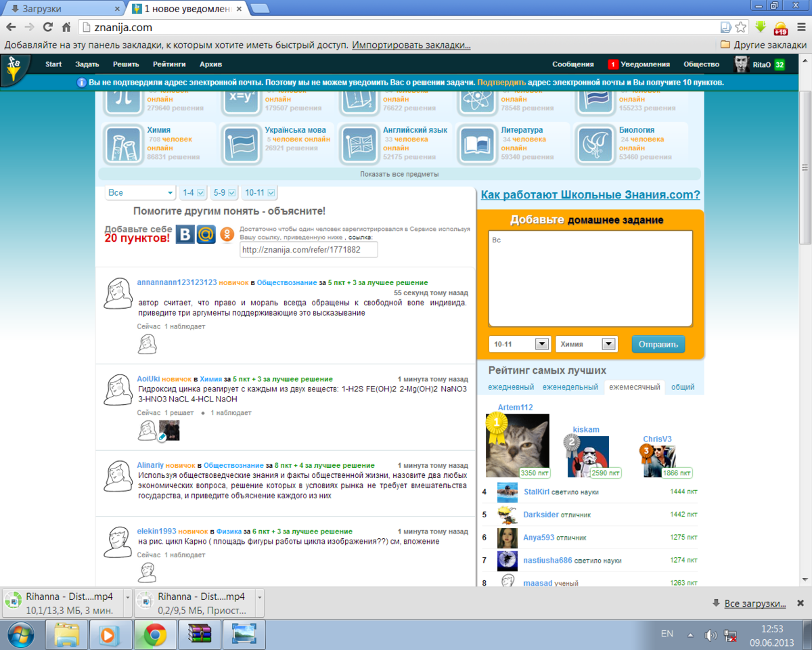This screenshot has width=812, height=650.
Task: Click Подтвердить email link
Action: 501,83
